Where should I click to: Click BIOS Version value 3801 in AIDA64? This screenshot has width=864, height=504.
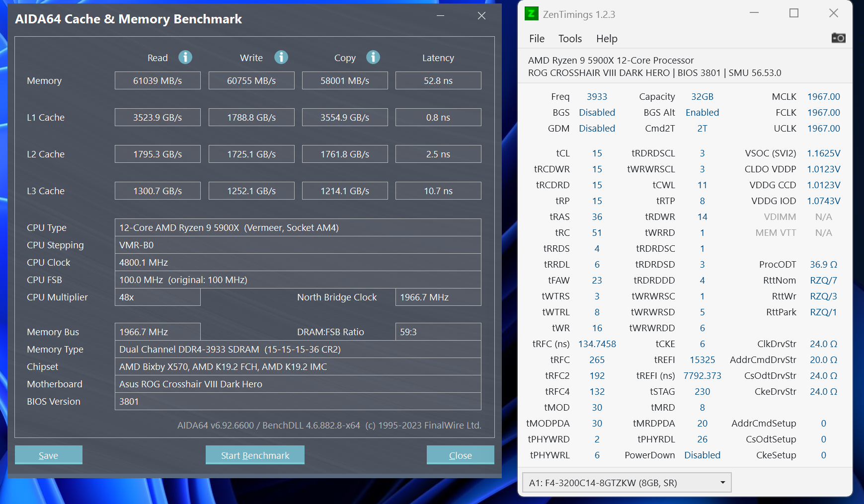(x=298, y=401)
